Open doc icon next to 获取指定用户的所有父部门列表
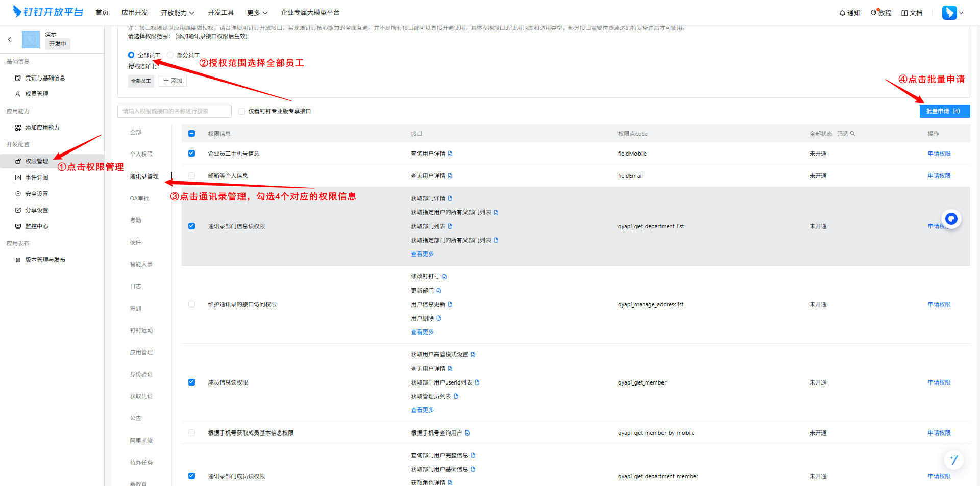Viewport: 980px width, 486px height. [x=496, y=213]
